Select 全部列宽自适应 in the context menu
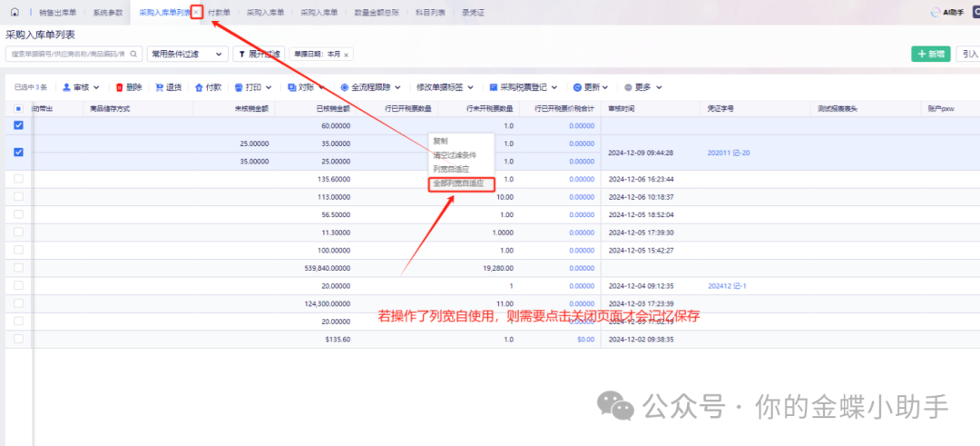 pos(458,183)
